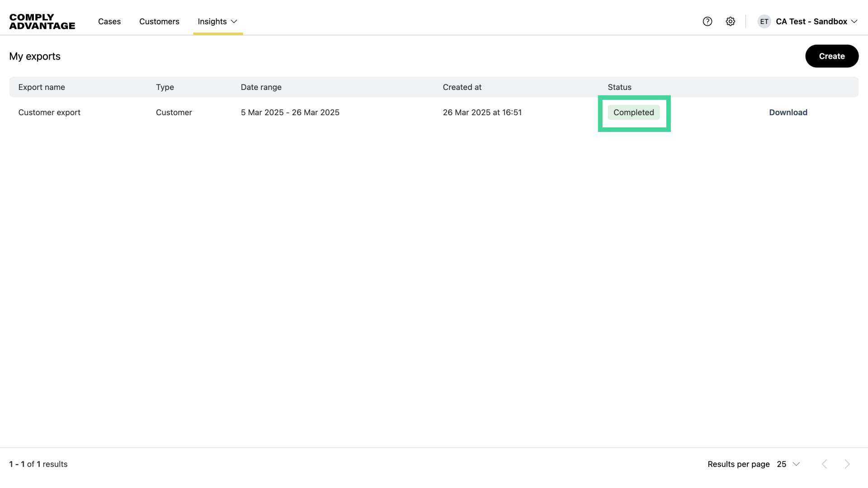Expand the Insights menu chevron
The height and width of the screenshot is (488, 868).
(x=234, y=22)
